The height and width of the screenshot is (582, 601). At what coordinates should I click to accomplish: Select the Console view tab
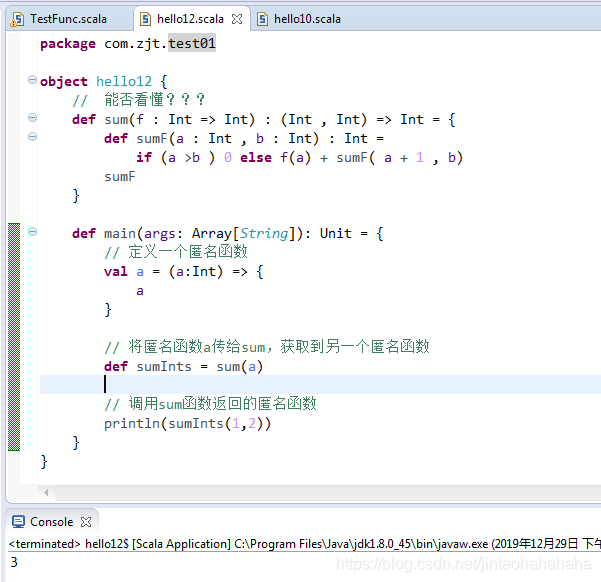coord(51,522)
